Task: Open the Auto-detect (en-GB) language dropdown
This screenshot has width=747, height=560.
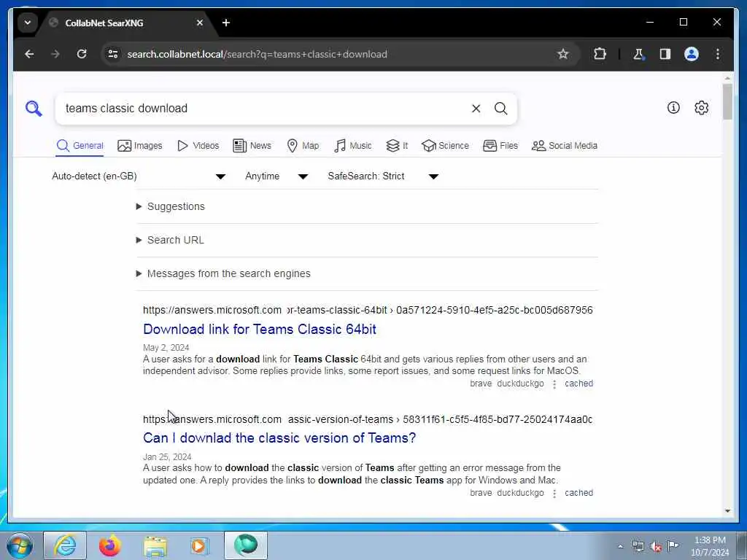Action: (139, 176)
